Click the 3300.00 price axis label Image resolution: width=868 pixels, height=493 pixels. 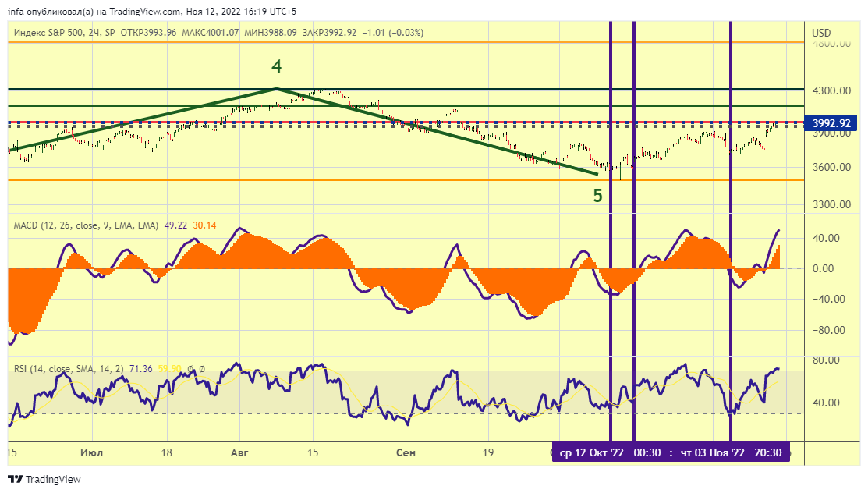(x=831, y=205)
